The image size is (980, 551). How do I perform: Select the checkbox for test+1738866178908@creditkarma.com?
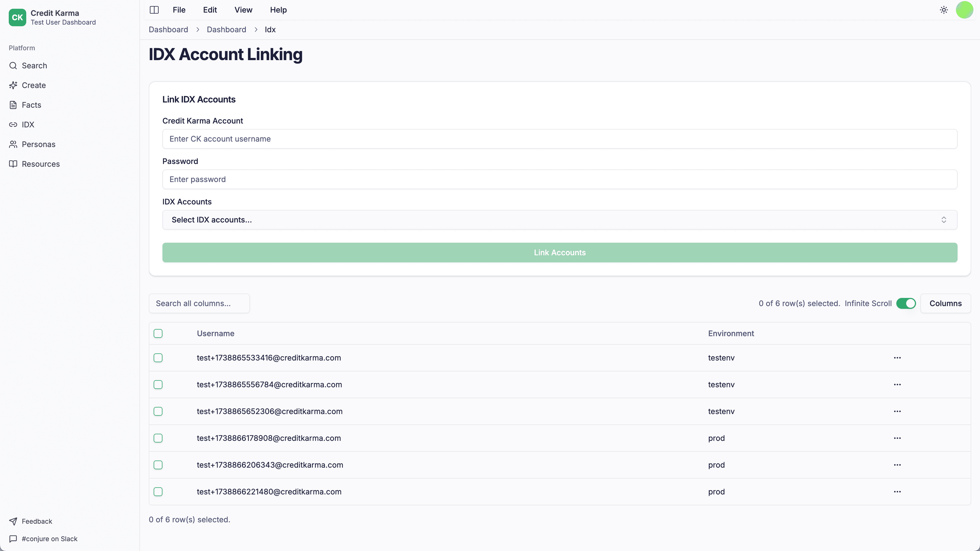click(158, 438)
